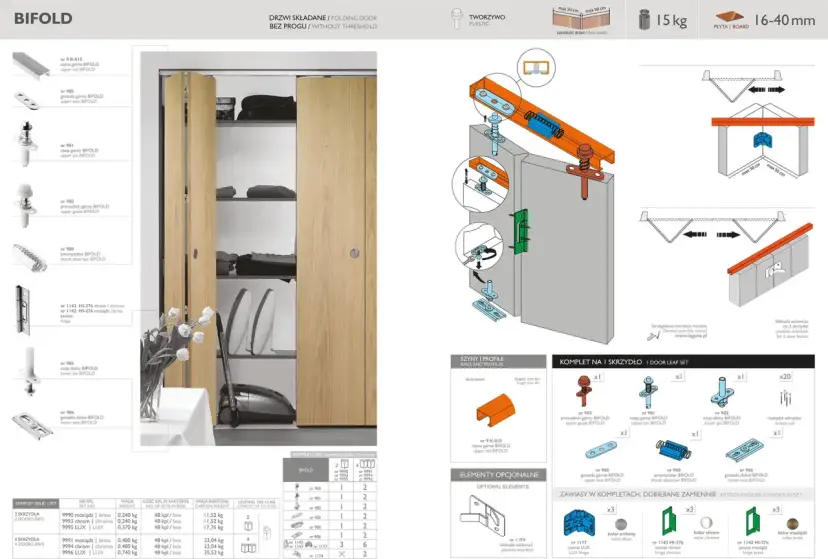Click the max 50 cm door width diagram
This screenshot has width=828, height=559.
pos(580,19)
